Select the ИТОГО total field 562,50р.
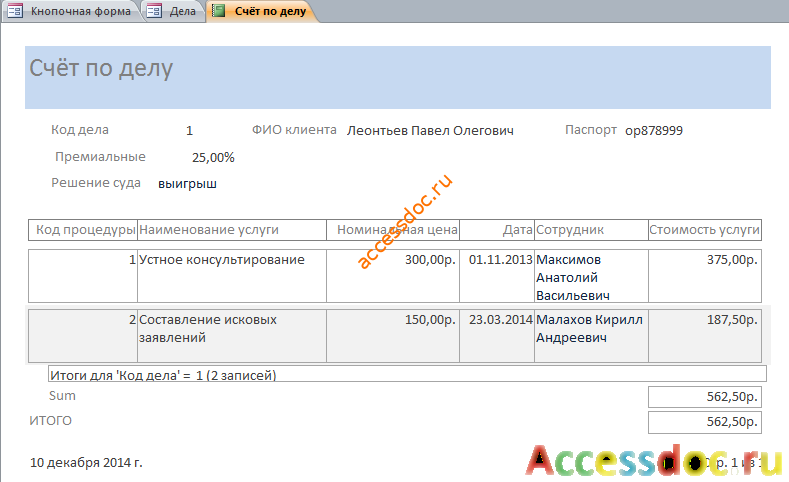Viewport: 789px width, 482px height. click(705, 422)
